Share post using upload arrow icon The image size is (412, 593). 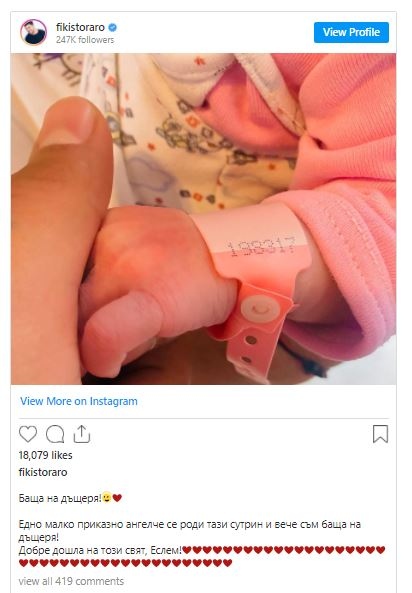[81, 433]
